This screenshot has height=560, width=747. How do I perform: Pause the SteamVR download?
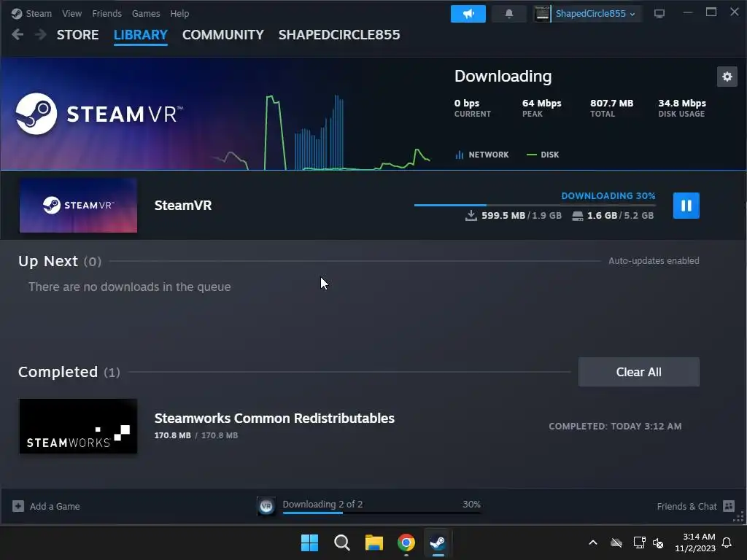point(686,205)
